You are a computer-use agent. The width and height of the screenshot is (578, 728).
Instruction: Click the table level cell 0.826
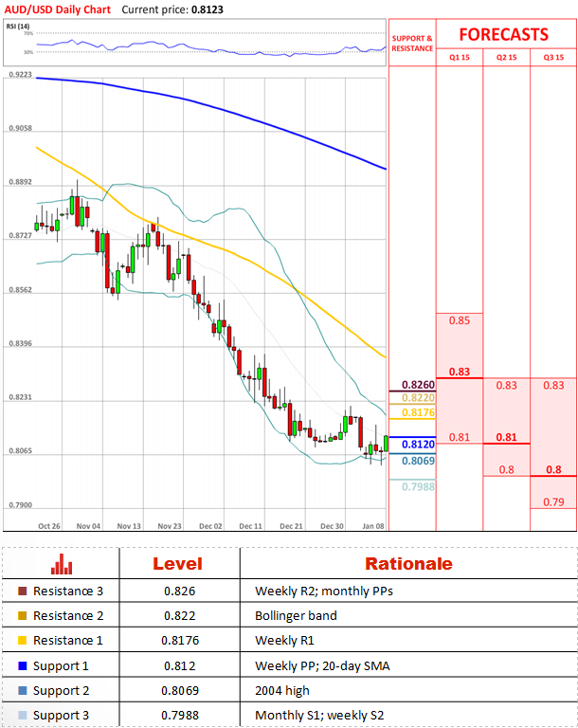coord(180,591)
